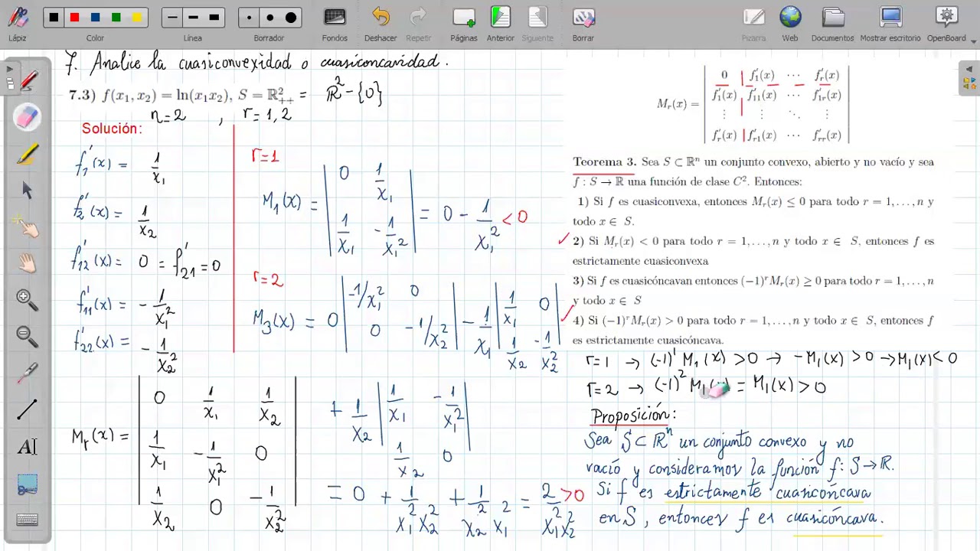Select the capture screen region tool
Viewport: 980px width, 551px height.
[27, 484]
